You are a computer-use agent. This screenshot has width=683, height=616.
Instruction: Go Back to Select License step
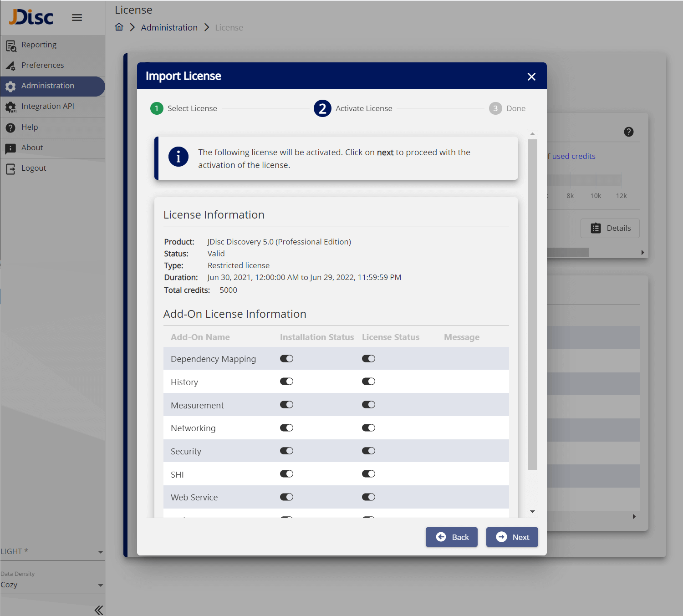click(451, 537)
